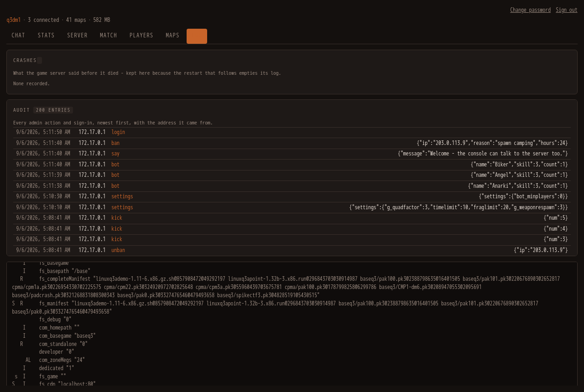The image size is (584, 392).
Task: Switch to the STATS tab
Action: click(x=46, y=36)
